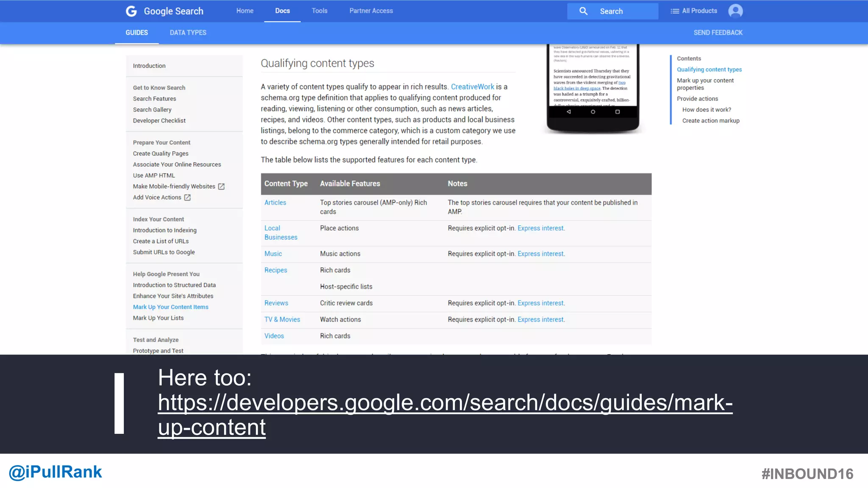
Task: Click Express interest in TV & Movies row
Action: (x=541, y=320)
